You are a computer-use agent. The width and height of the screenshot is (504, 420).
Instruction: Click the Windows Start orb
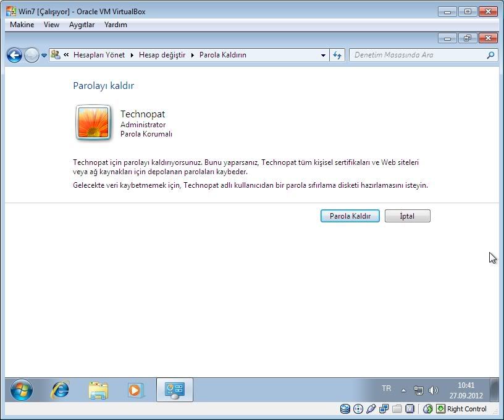(22, 390)
